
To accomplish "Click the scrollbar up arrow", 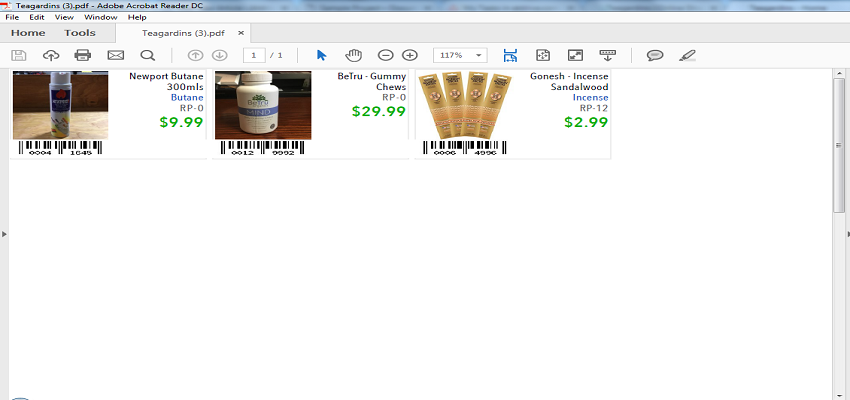I will (839, 74).
